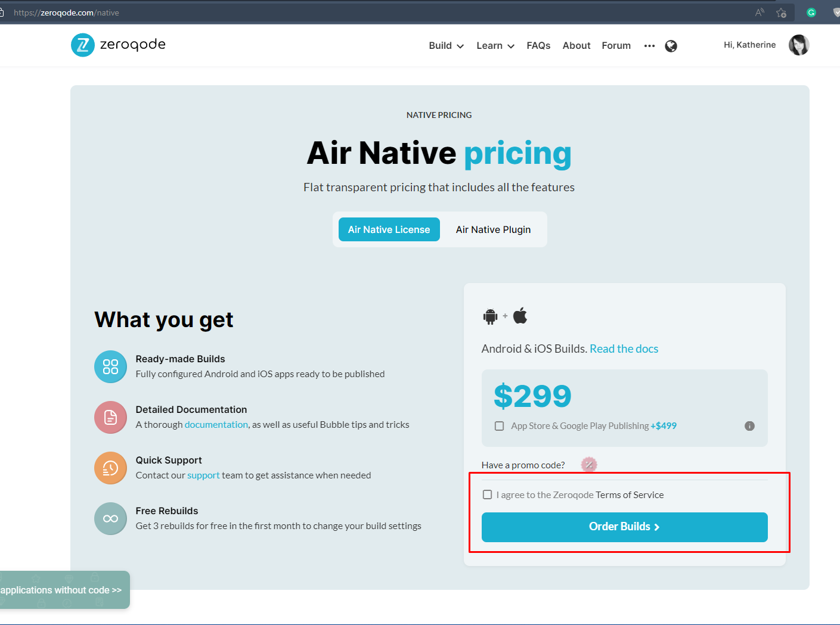Open the FAQs menu item
This screenshot has height=625, width=840.
pyautogui.click(x=539, y=46)
